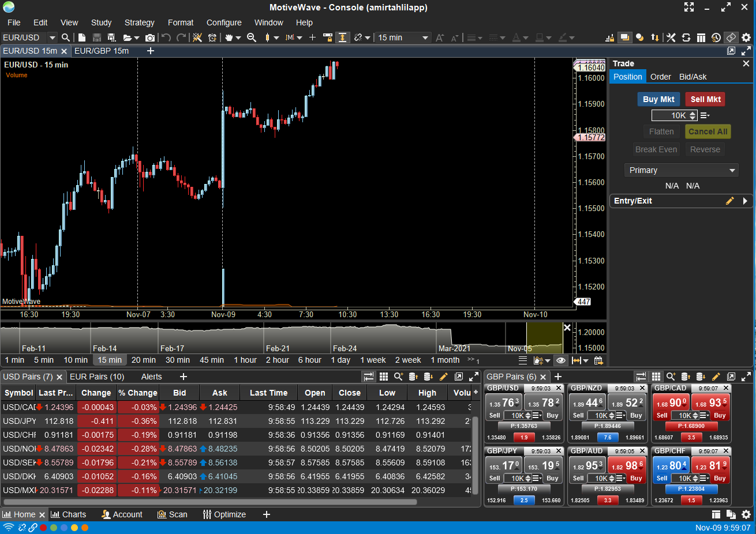Click the pencil edit icon in Entry/Exit
Viewport: 756px width, 534px height.
tap(729, 201)
